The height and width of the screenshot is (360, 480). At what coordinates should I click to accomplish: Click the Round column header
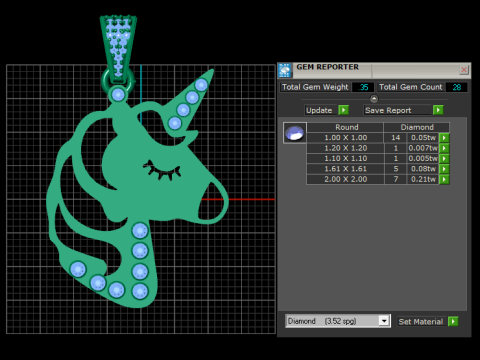pos(345,127)
